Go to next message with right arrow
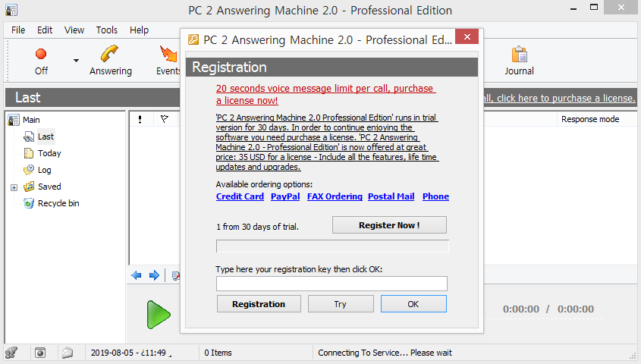 pyautogui.click(x=154, y=275)
